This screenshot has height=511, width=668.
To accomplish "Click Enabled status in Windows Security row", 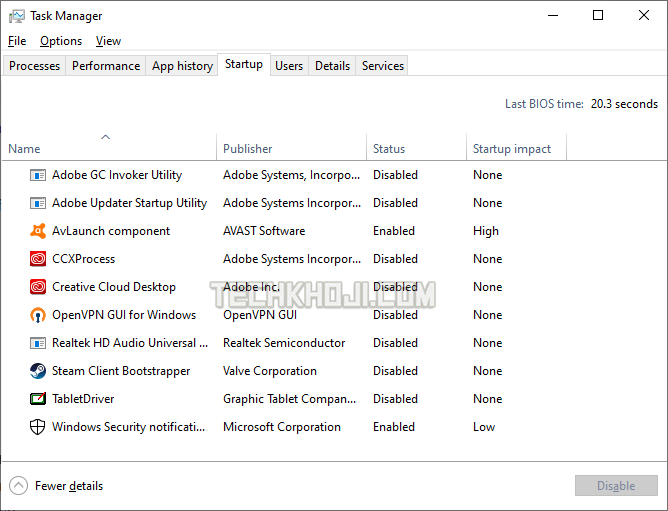I will click(x=394, y=427).
